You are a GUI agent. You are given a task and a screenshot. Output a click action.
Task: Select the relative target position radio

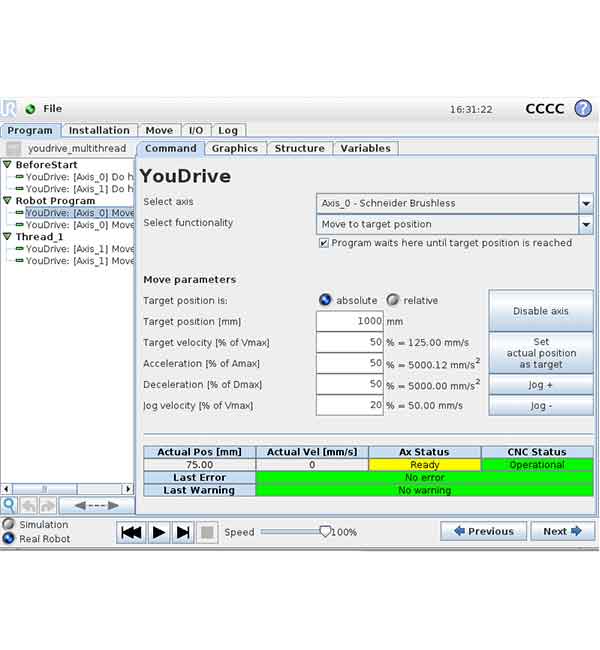pyautogui.click(x=392, y=299)
